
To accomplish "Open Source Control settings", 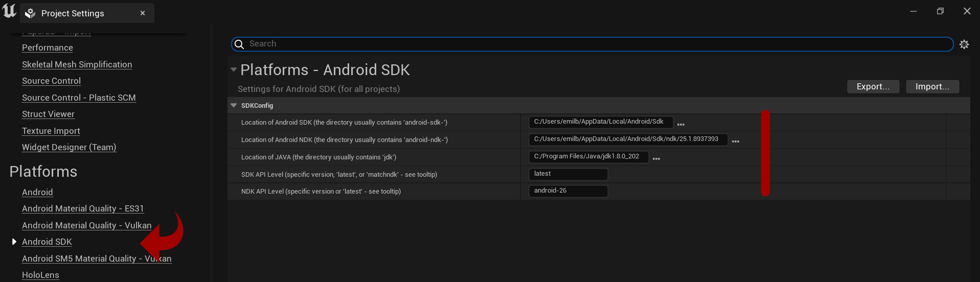I will tap(51, 81).
